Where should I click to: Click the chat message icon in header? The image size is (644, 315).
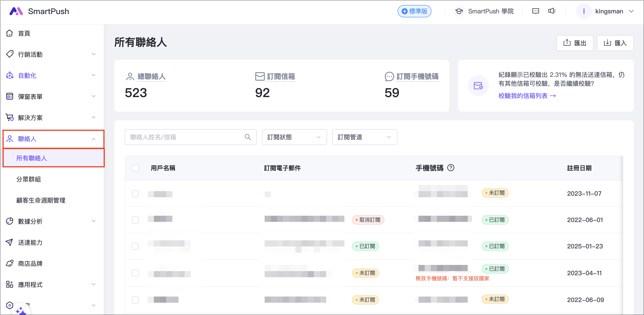pyautogui.click(x=535, y=11)
